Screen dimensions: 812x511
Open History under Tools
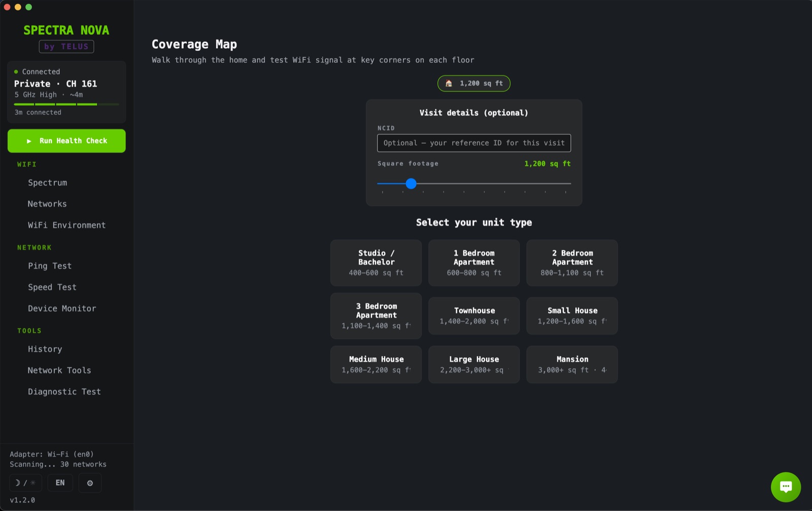tap(45, 349)
